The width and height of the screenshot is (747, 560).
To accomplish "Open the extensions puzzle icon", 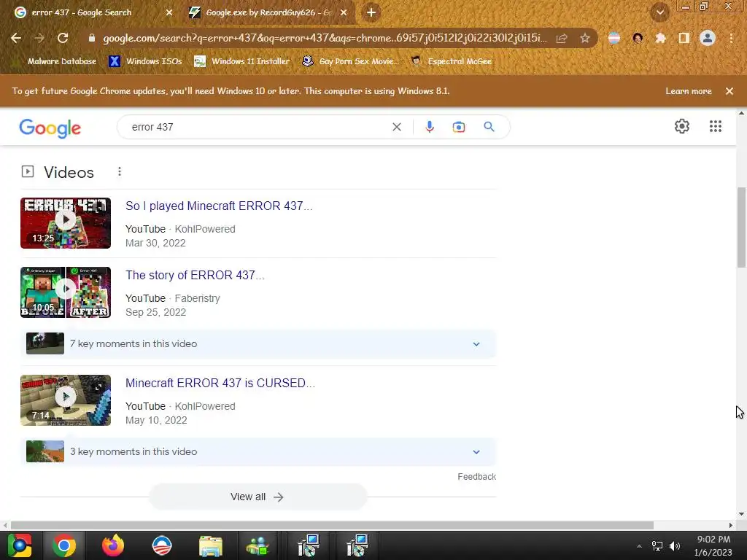I will click(661, 38).
